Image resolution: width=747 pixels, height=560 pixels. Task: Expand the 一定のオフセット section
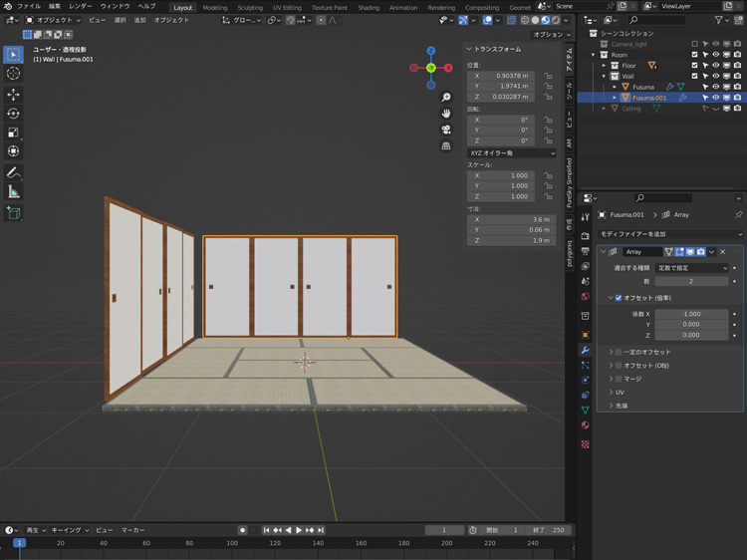(611, 352)
